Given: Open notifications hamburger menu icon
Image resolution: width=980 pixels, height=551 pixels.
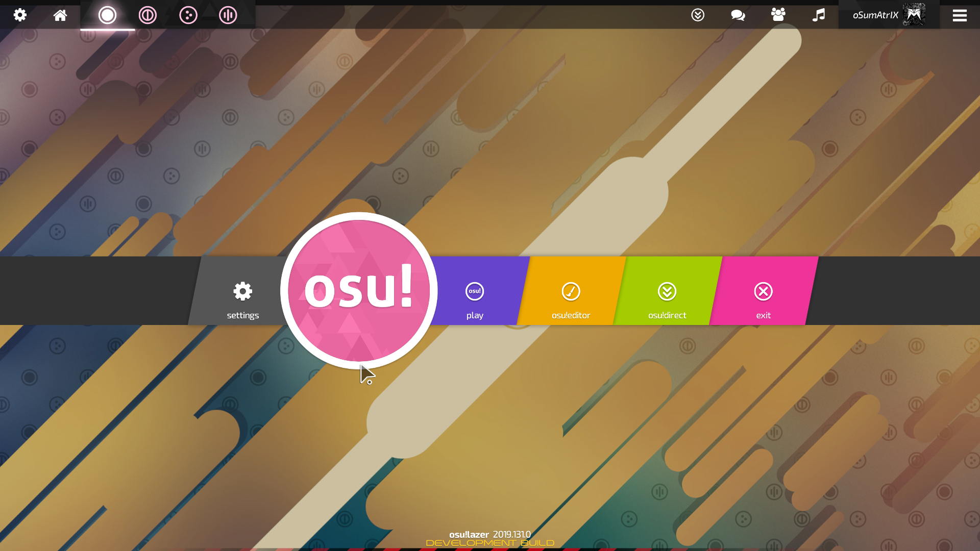Looking at the screenshot, I should pos(960,15).
